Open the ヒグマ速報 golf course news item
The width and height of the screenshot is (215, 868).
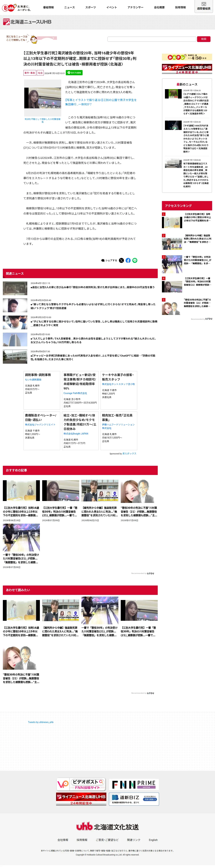pos(187,102)
